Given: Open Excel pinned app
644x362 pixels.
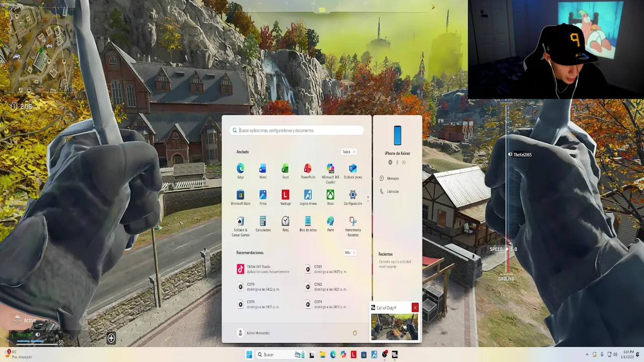Looking at the screenshot, I should coord(285,171).
